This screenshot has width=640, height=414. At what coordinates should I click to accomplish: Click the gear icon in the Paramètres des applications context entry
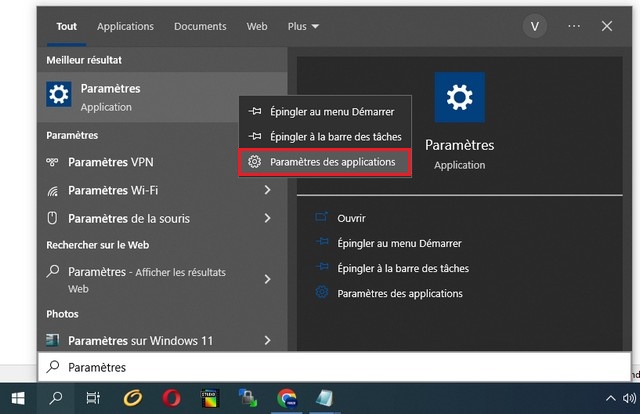pos(254,162)
